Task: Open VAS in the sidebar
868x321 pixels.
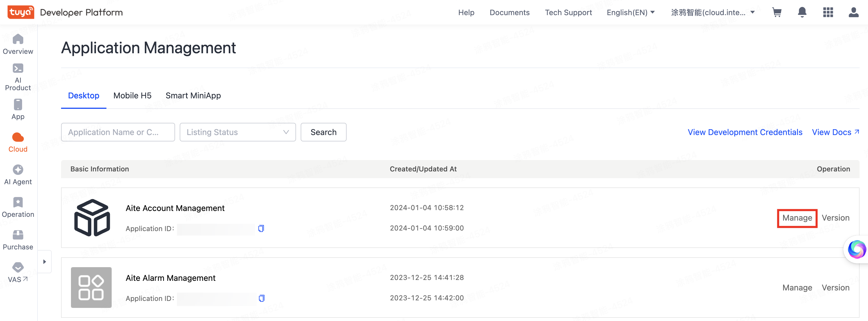Action: tap(17, 272)
